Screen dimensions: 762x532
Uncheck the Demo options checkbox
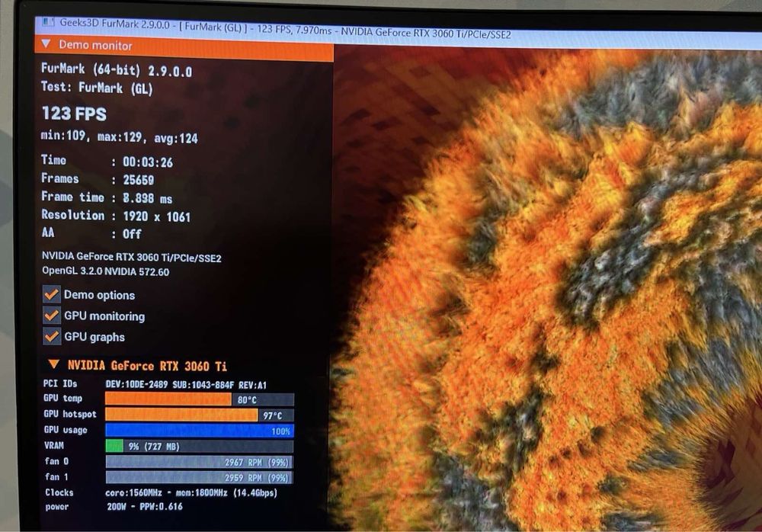(52, 294)
